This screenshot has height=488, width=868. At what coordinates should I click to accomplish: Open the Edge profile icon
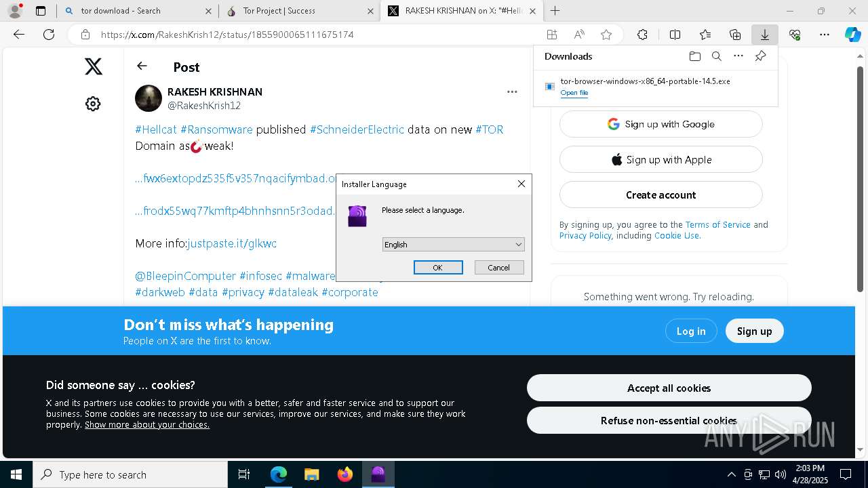15,11
